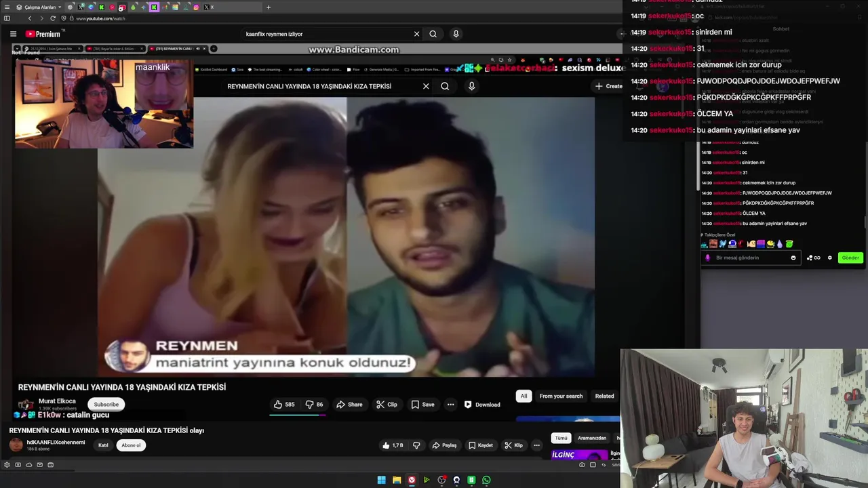Select the 'Tümü' filter chip
Image resolution: width=868 pixels, height=488 pixels.
[561, 438]
